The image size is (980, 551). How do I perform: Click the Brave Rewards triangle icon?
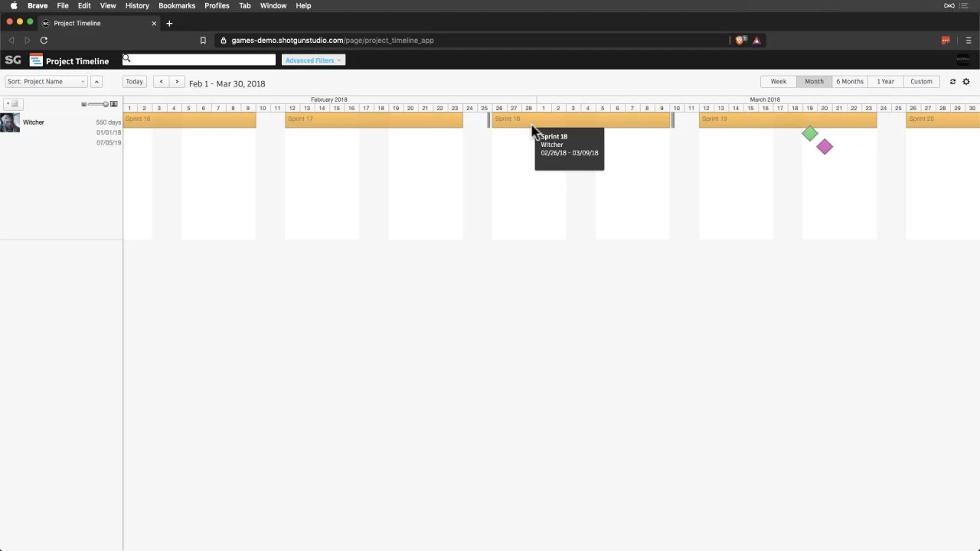[x=756, y=41]
